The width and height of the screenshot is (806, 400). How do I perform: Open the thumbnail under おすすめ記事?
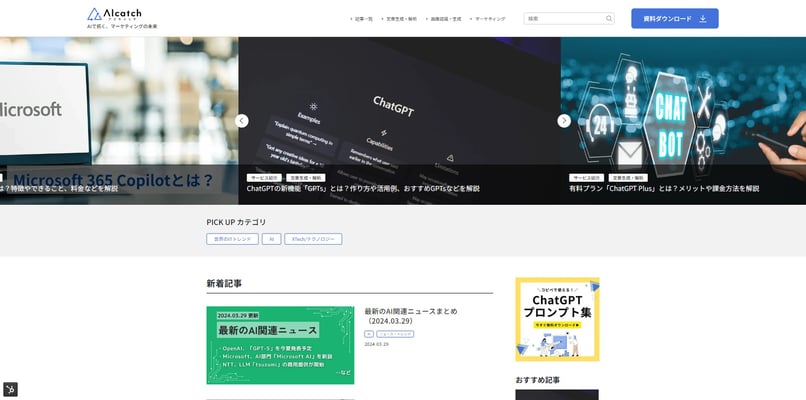557,395
